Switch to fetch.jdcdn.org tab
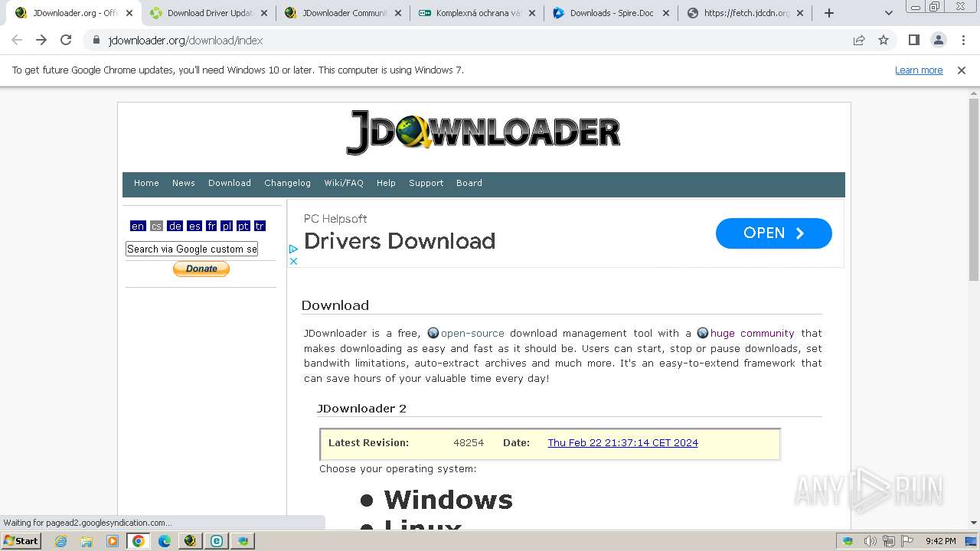980x551 pixels. point(745,13)
